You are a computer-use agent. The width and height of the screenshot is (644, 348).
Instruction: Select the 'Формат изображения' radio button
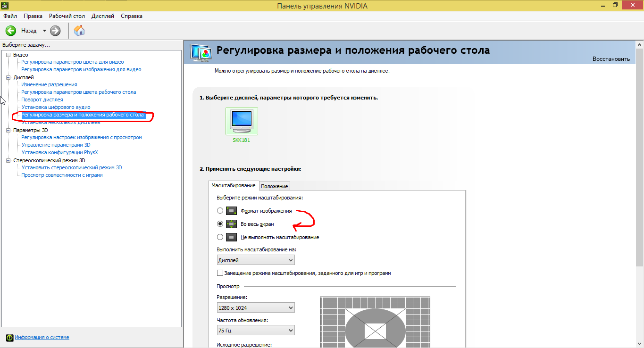220,211
